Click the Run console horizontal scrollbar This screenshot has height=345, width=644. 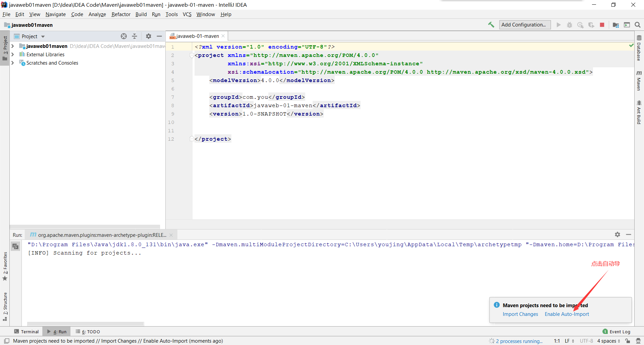tap(86, 324)
